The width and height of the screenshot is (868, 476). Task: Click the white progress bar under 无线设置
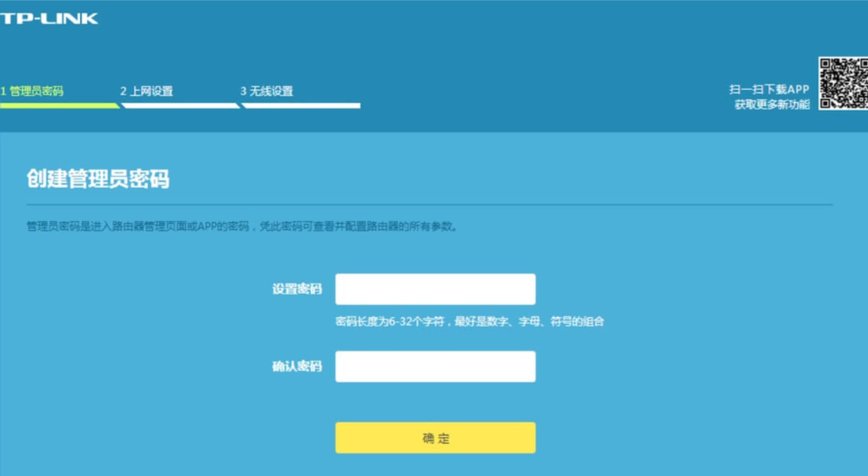coord(301,106)
